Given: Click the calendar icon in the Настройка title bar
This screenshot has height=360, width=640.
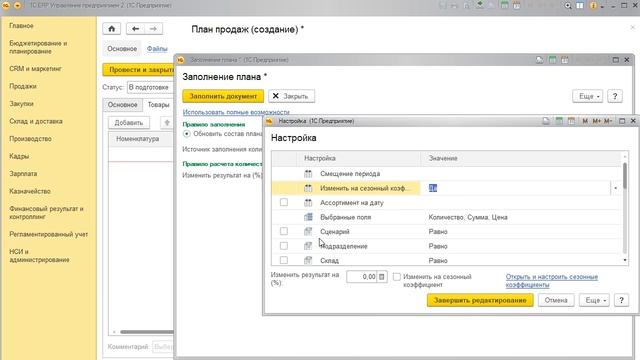Looking at the screenshot, I should coord(571,121).
